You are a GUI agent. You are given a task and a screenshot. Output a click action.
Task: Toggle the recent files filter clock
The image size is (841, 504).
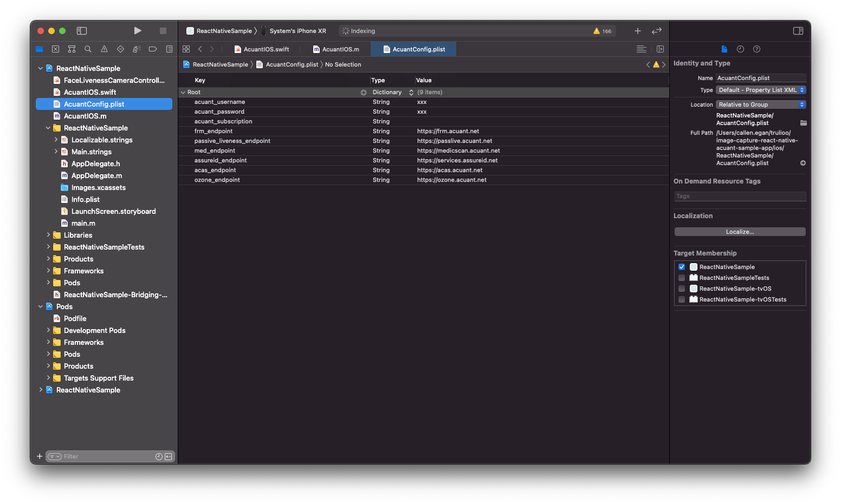159,456
